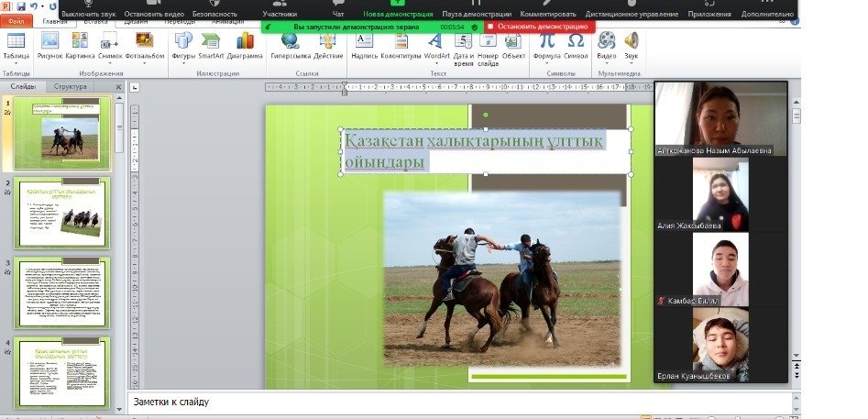Screen dimensions: 868x419
Task: Expand the Фотоальбом dropdown arrow
Action: [x=145, y=63]
